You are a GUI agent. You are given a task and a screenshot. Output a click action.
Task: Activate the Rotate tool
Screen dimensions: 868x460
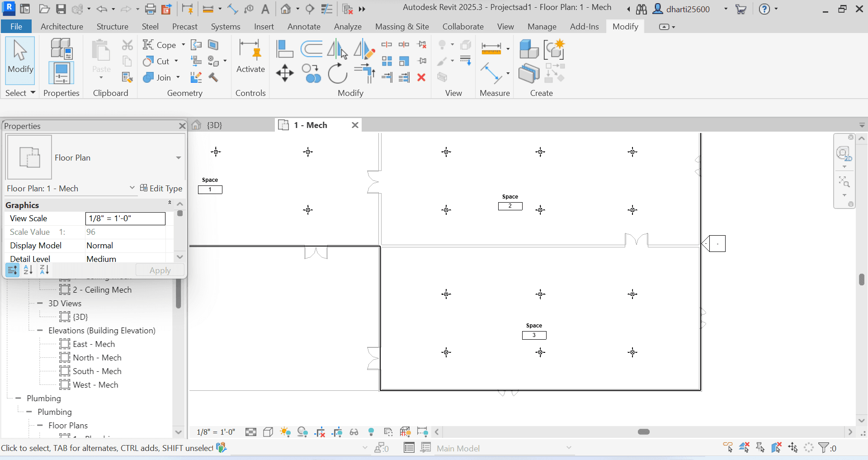pos(338,74)
